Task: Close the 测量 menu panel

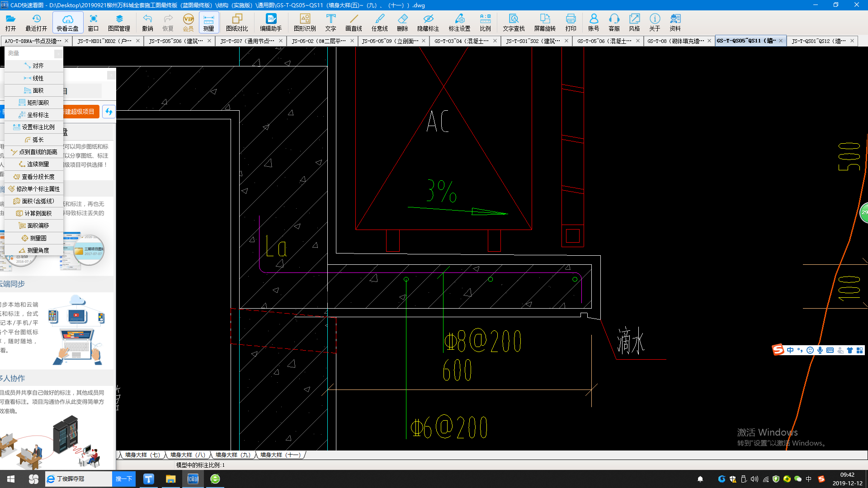Action: click(58, 54)
